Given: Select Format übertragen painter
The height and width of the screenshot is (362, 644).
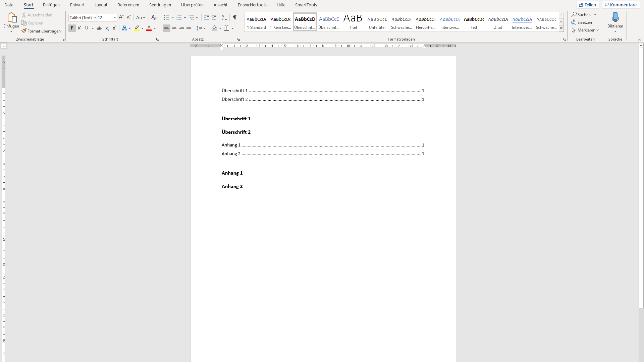Looking at the screenshot, I should (x=41, y=31).
